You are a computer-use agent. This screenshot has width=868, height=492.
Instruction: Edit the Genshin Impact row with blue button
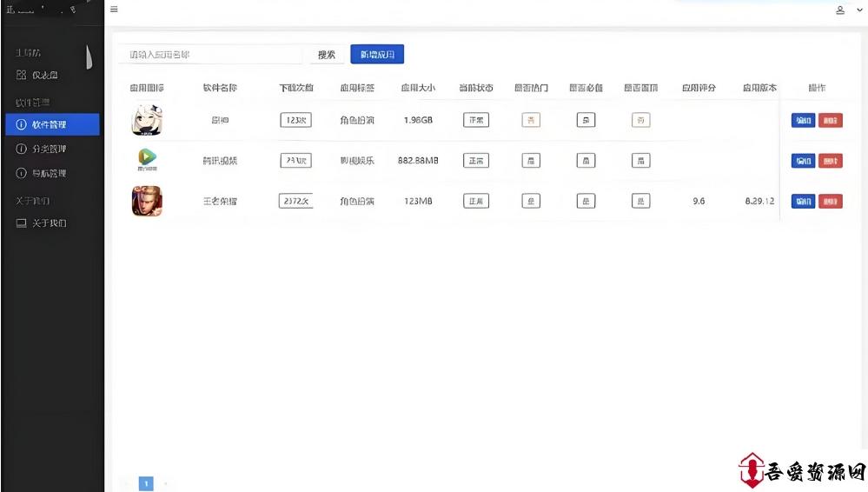point(803,121)
